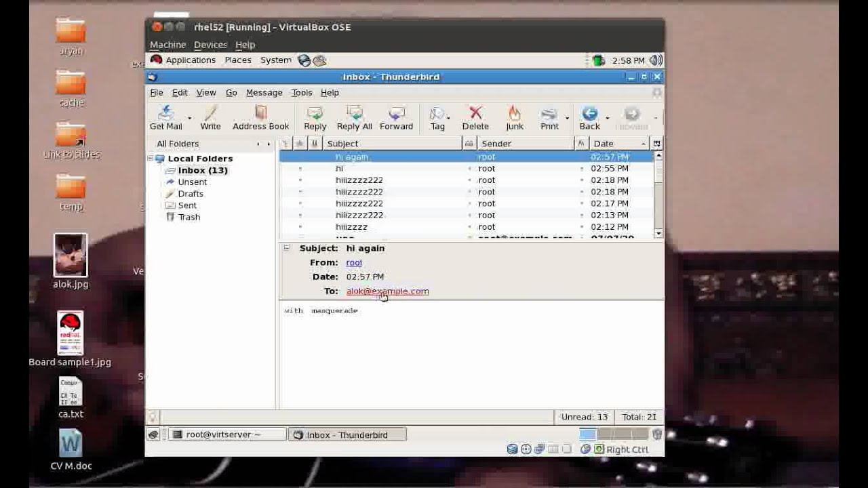
Task: Select the 'hiiizzzz' message from 02:12 PM
Action: click(467, 227)
